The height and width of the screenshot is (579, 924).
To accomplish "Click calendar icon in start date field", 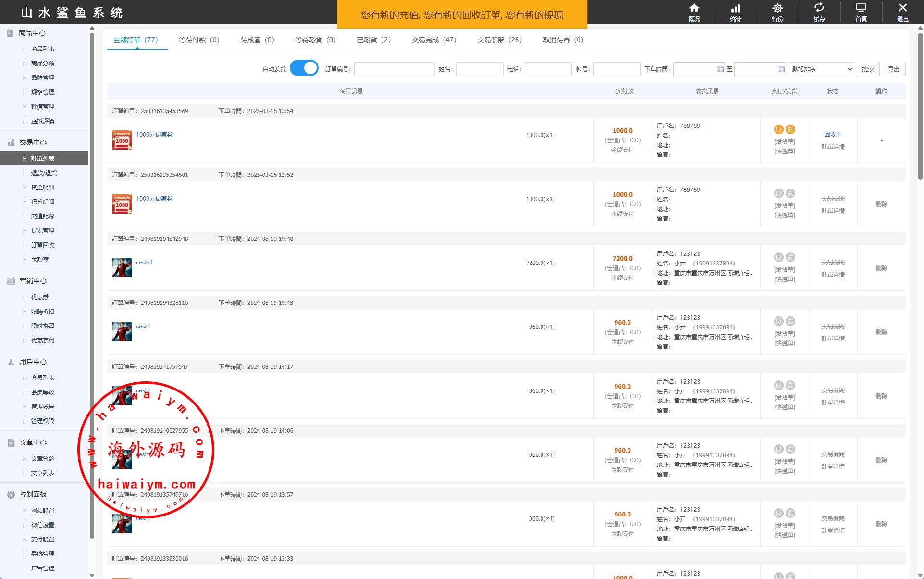I will coord(720,69).
